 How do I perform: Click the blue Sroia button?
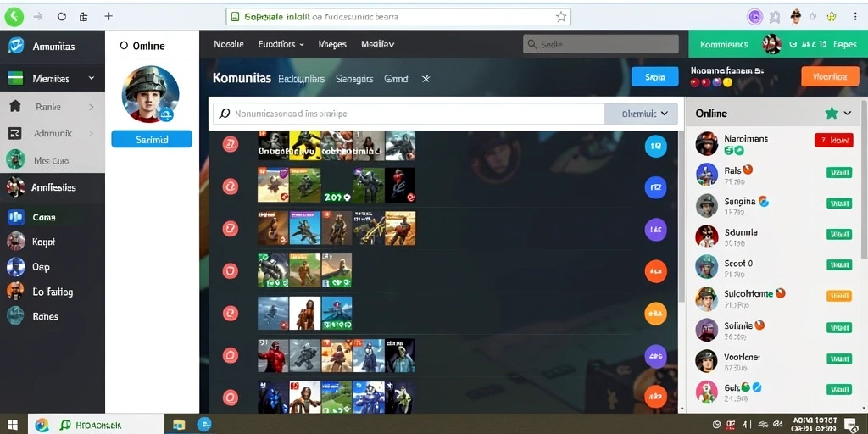point(655,77)
